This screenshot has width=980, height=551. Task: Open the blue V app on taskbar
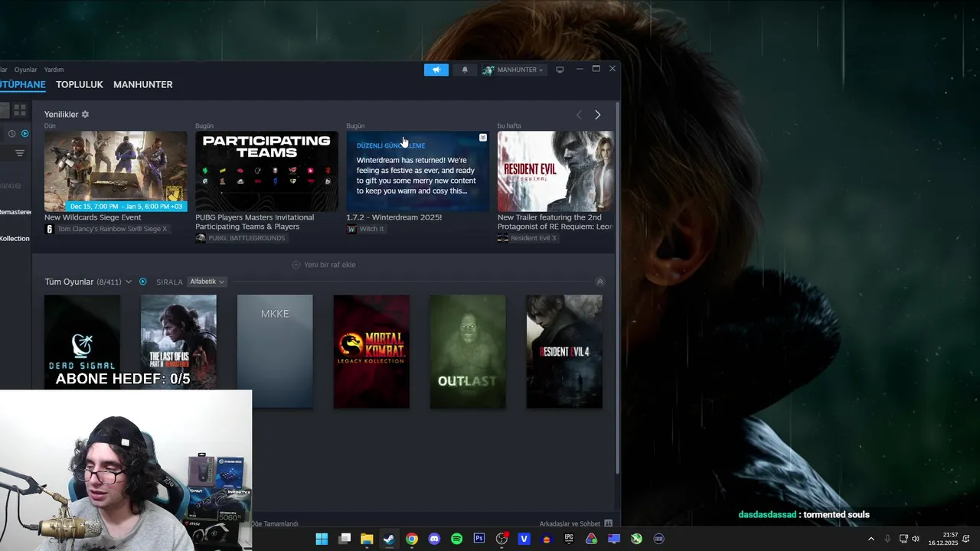click(x=524, y=539)
